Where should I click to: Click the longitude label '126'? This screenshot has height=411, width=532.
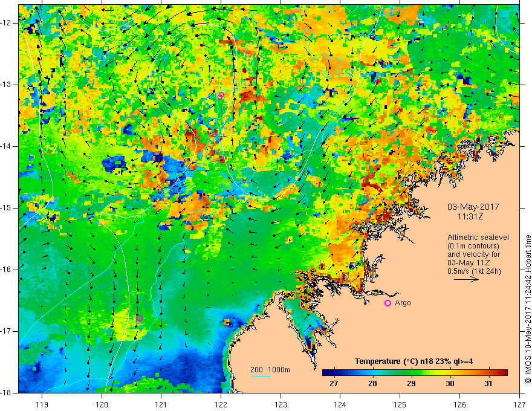point(459,404)
